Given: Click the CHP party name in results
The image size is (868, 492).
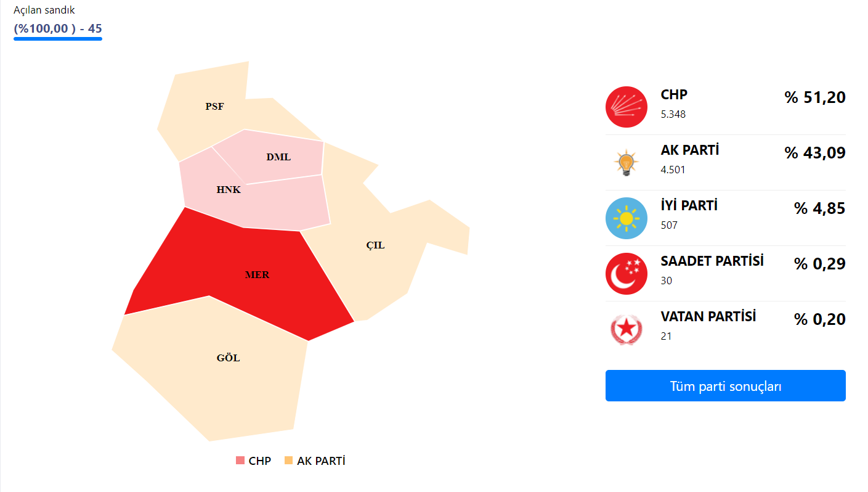Looking at the screenshot, I should [x=674, y=95].
